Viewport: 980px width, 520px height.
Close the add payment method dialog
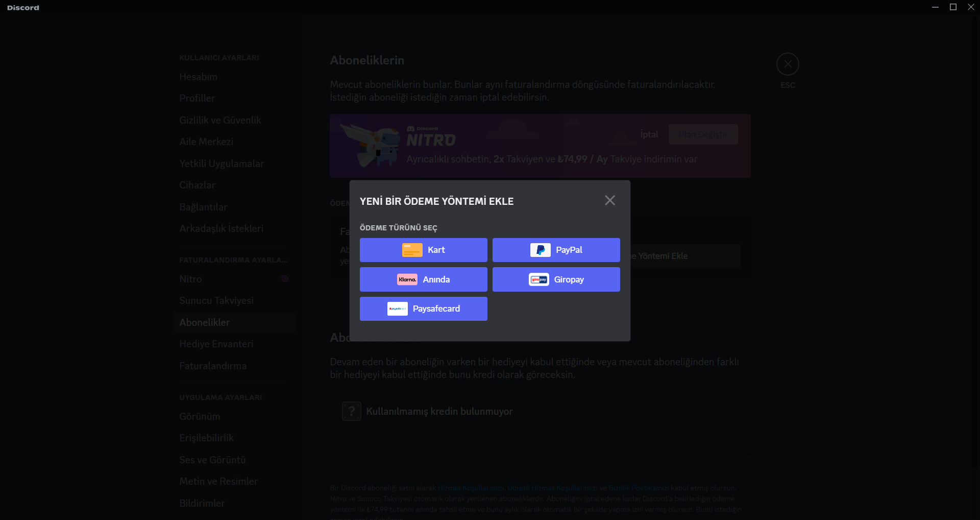610,200
